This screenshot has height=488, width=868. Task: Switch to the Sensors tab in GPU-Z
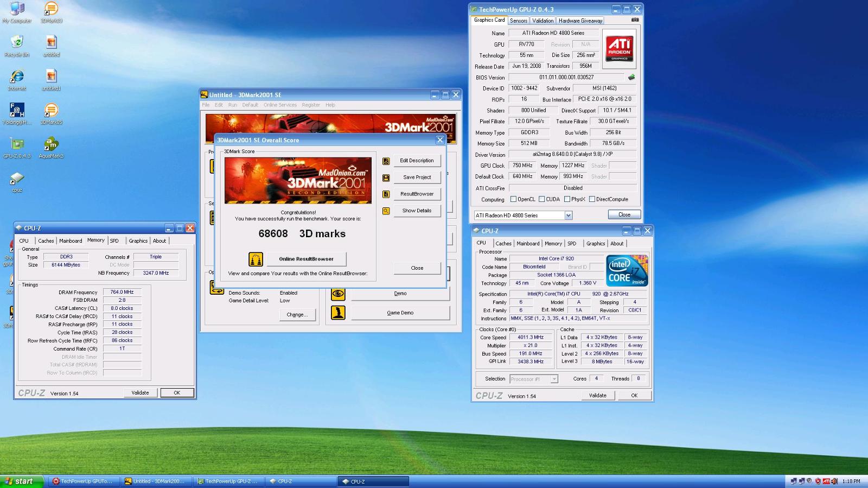tap(518, 21)
